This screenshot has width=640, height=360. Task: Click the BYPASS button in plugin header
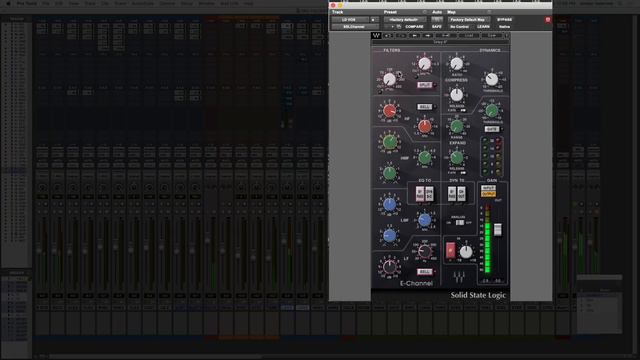pyautogui.click(x=504, y=20)
